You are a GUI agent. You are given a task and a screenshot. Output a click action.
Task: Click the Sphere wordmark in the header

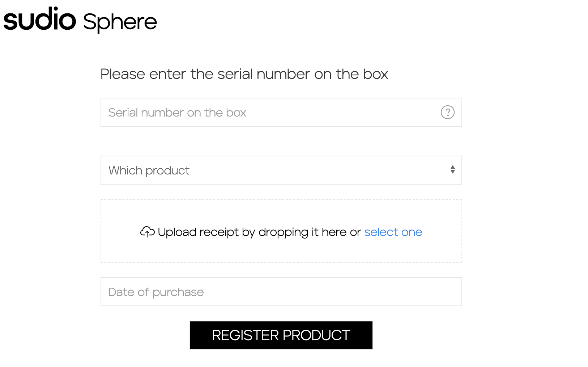tap(120, 22)
